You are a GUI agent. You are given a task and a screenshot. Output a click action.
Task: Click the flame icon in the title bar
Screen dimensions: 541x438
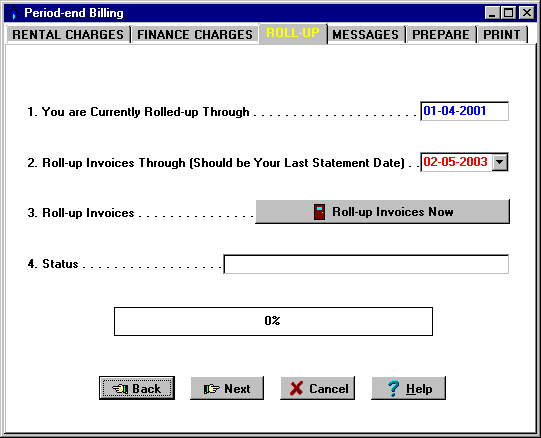pyautogui.click(x=13, y=13)
